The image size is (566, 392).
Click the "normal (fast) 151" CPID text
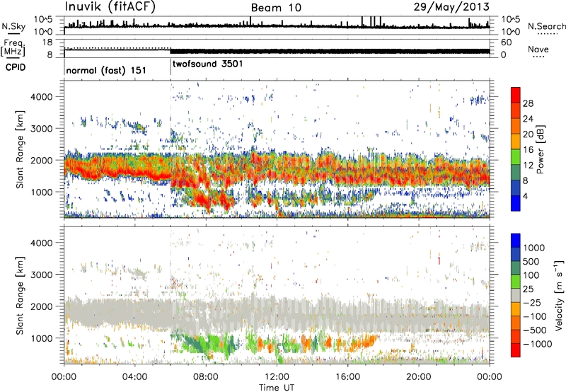(x=106, y=70)
